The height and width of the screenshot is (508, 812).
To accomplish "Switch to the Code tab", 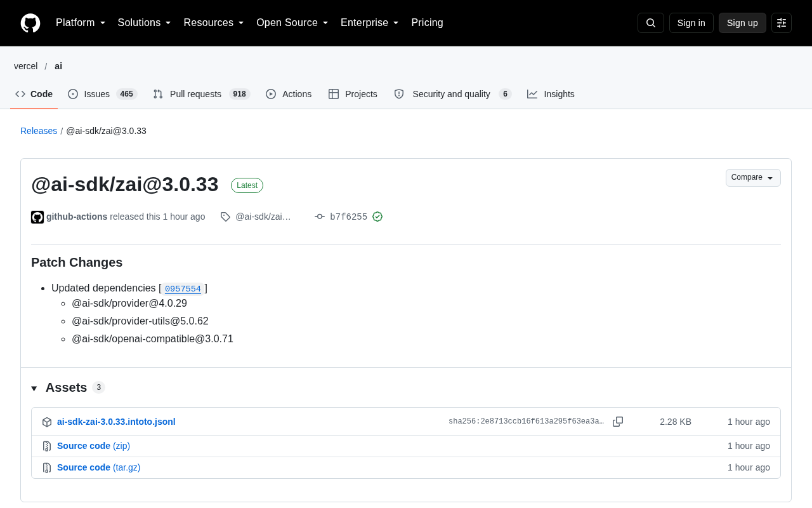I will tap(34, 94).
